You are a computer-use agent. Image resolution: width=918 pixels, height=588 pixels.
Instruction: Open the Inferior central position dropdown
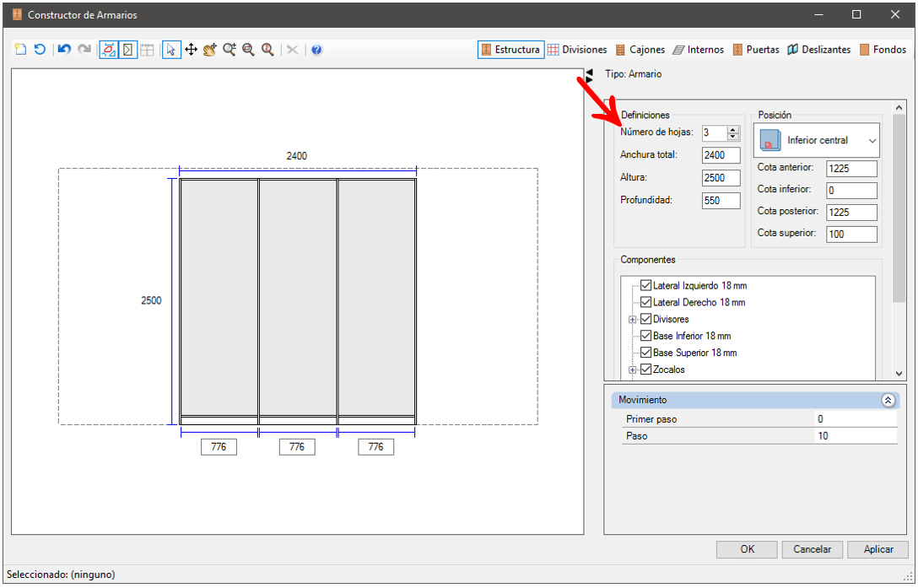point(817,141)
